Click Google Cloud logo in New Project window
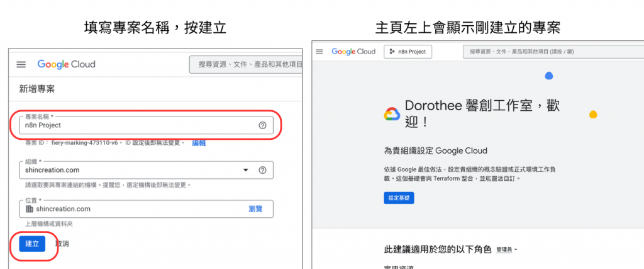Image resolution: width=644 pixels, height=269 pixels. point(66,64)
